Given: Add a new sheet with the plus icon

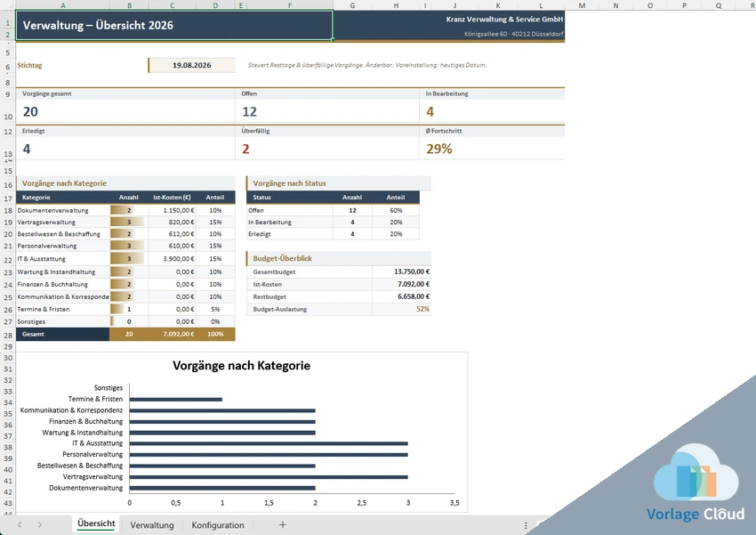Looking at the screenshot, I should (x=283, y=524).
